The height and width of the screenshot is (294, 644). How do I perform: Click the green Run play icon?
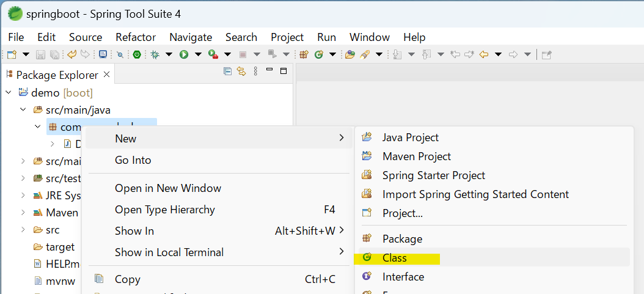(183, 54)
